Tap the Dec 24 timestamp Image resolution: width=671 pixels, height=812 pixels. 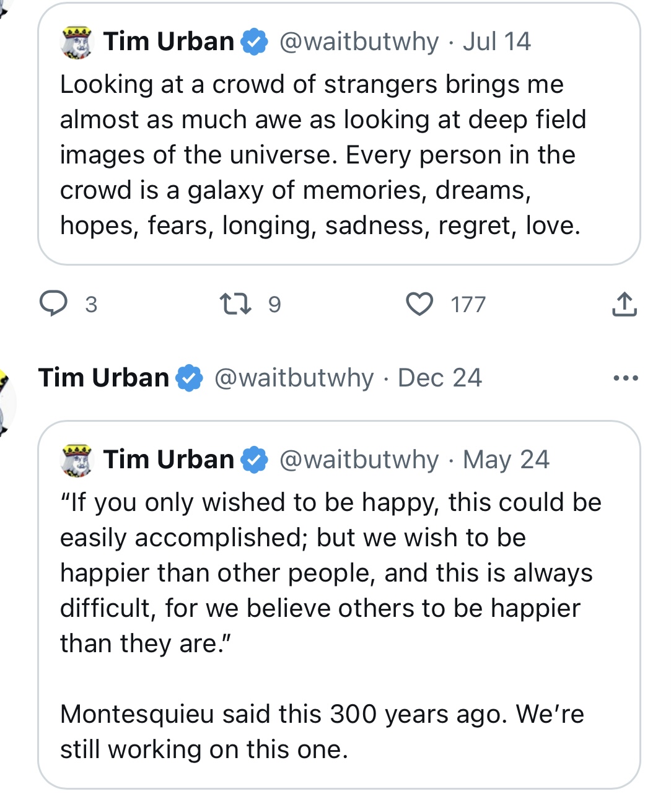click(440, 378)
